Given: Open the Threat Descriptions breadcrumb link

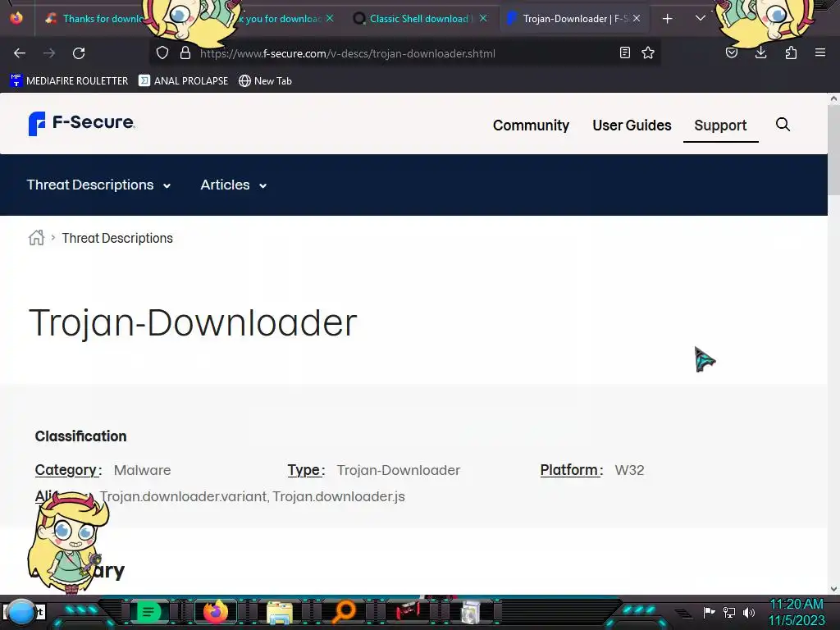Looking at the screenshot, I should (x=117, y=238).
